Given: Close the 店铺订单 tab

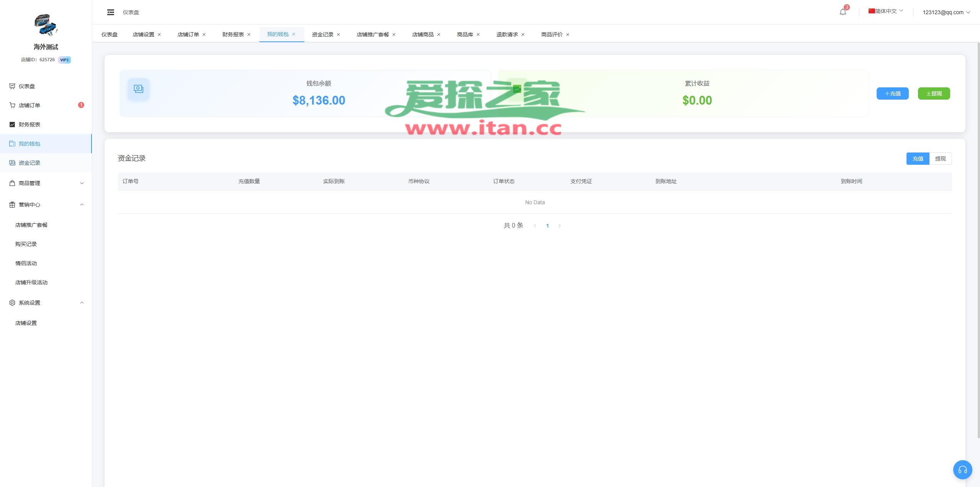Looking at the screenshot, I should tap(204, 34).
